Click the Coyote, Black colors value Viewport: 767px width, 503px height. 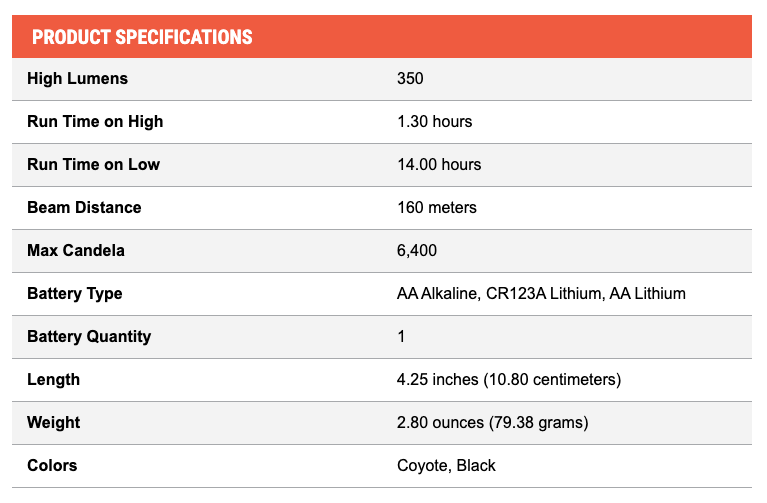pyautogui.click(x=446, y=466)
